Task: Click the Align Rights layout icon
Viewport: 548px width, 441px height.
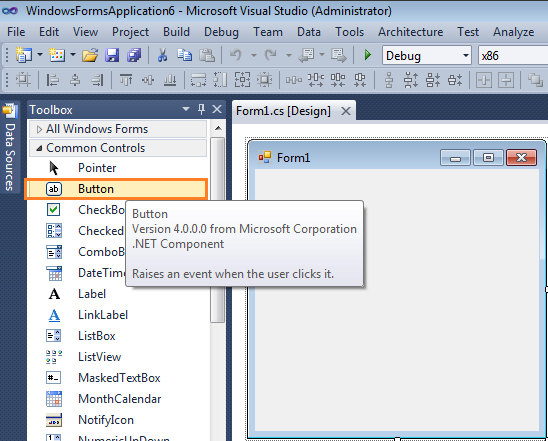Action: 97,80
